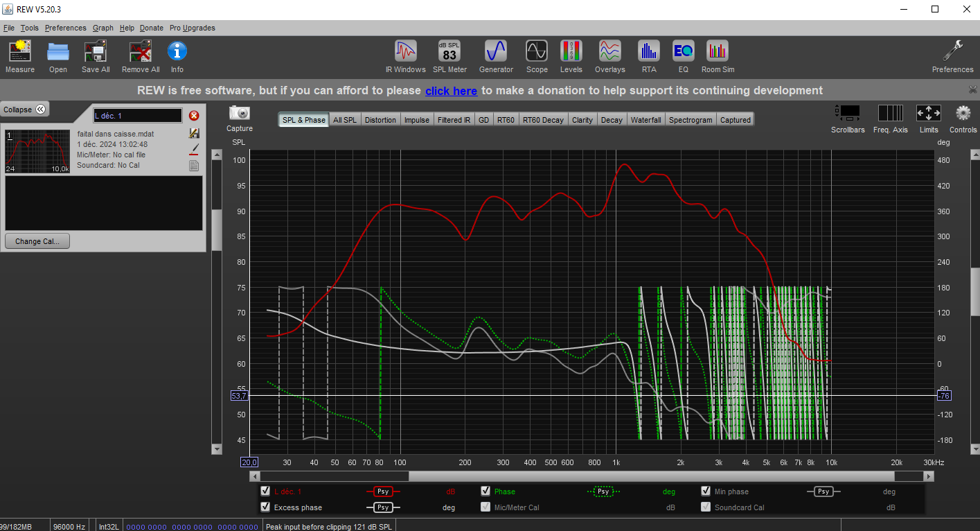Image resolution: width=980 pixels, height=531 pixels.
Task: Toggle the Min phase checkbox
Action: coord(706,491)
